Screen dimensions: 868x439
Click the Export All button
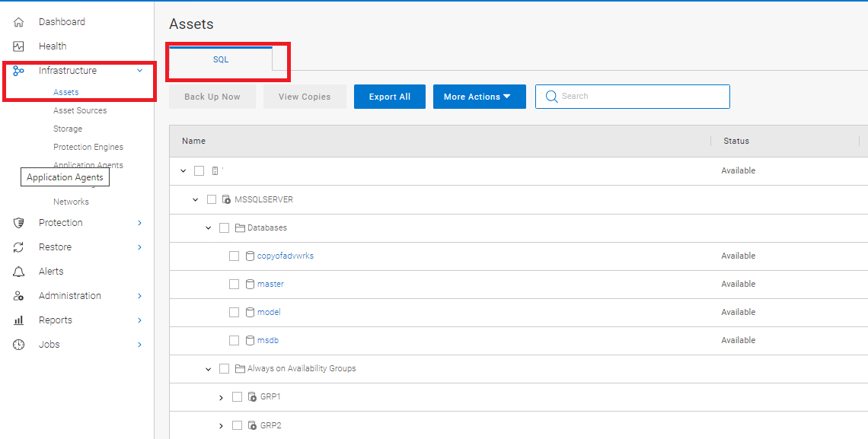(389, 96)
